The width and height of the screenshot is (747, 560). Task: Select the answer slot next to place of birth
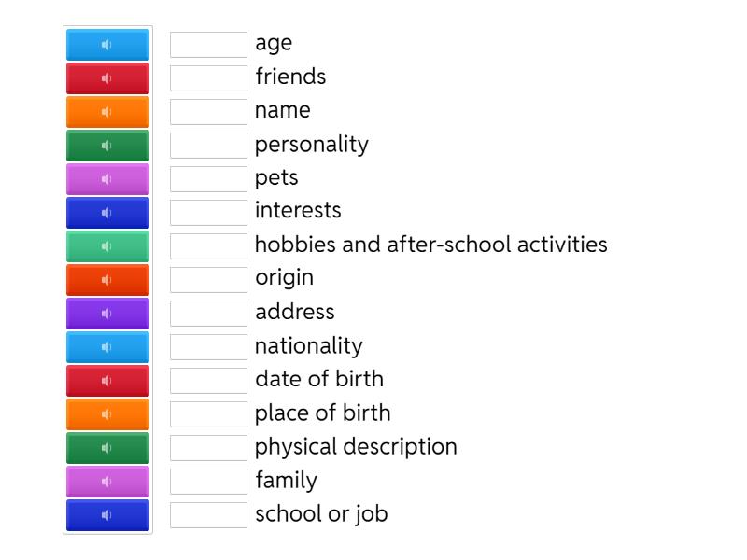(x=208, y=414)
